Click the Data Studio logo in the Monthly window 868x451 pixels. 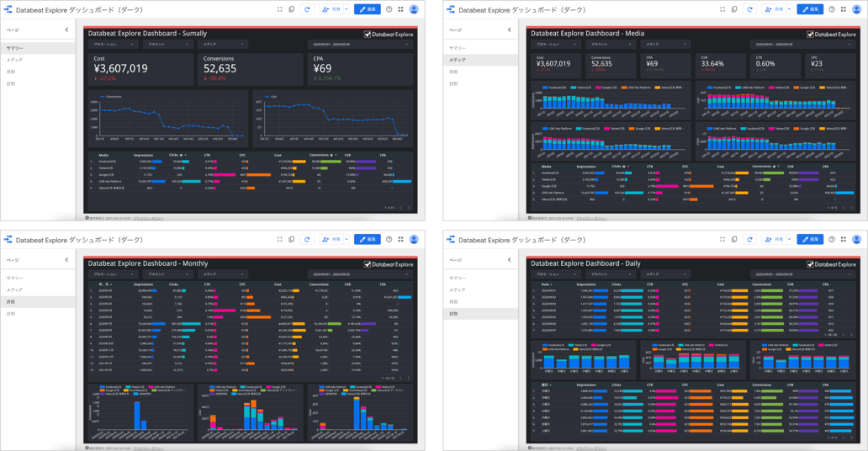click(8, 240)
